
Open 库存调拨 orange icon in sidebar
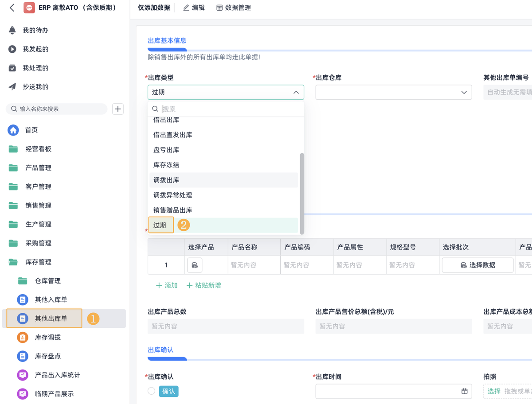(x=23, y=338)
